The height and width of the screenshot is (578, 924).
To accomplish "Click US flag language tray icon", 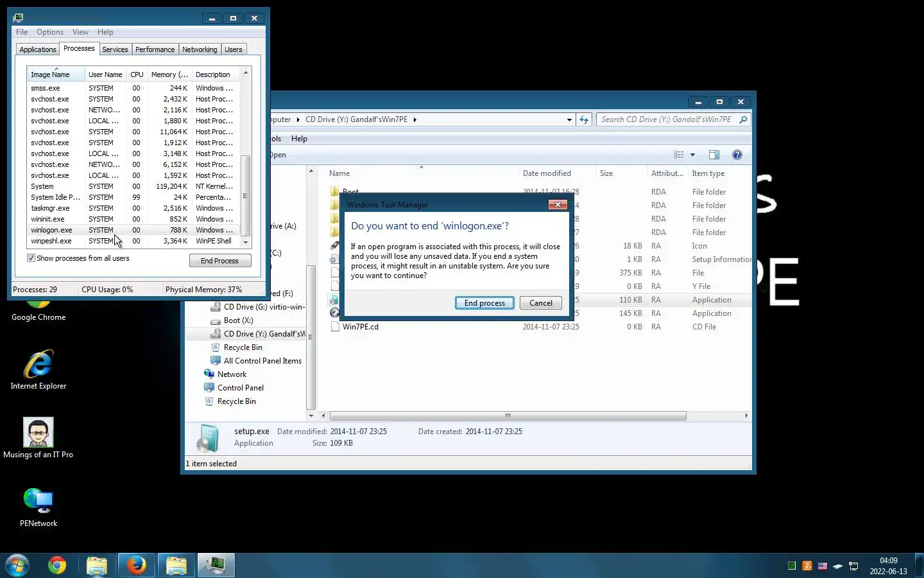I will [823, 566].
